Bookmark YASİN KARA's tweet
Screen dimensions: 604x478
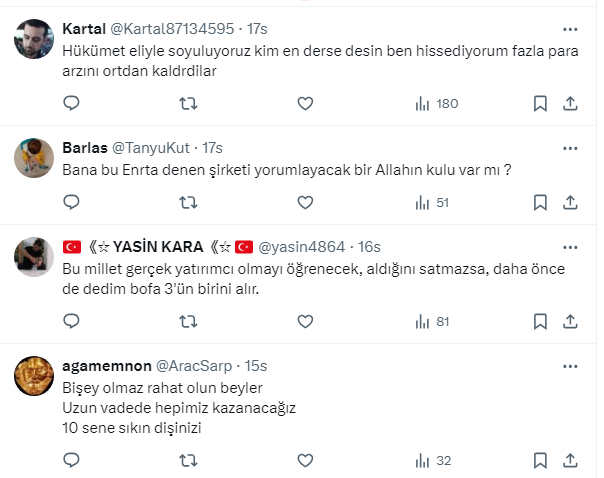(540, 321)
